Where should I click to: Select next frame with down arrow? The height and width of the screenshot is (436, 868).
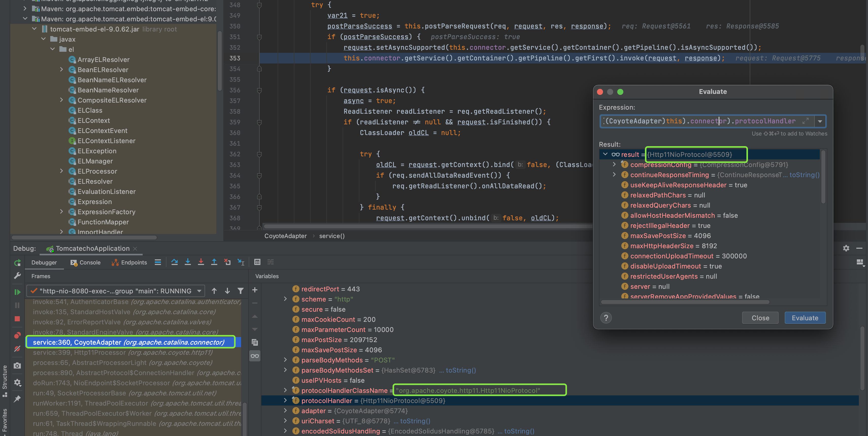click(227, 291)
